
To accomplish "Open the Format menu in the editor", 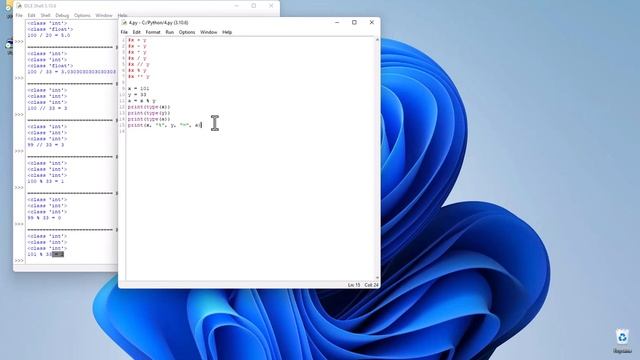I will (153, 32).
